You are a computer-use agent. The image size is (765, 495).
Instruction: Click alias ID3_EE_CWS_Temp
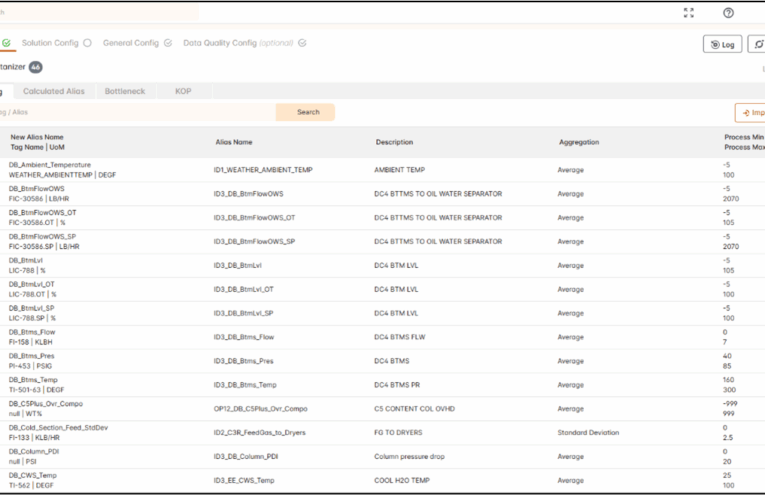click(x=244, y=480)
